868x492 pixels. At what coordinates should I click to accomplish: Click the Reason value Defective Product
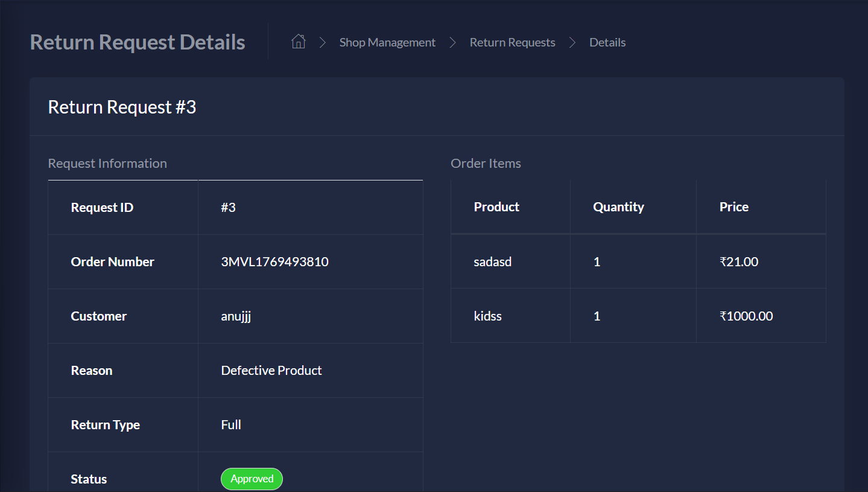click(271, 370)
